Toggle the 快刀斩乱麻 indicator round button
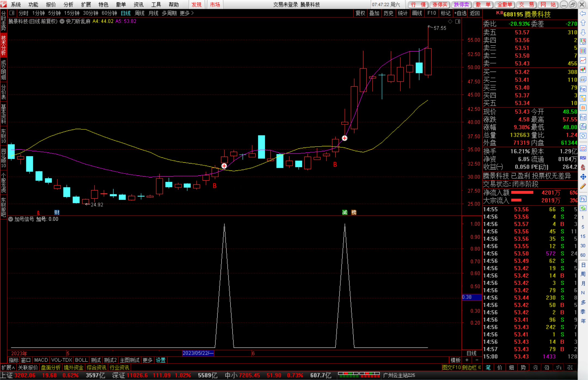The width and height of the screenshot is (588, 380). (62, 21)
